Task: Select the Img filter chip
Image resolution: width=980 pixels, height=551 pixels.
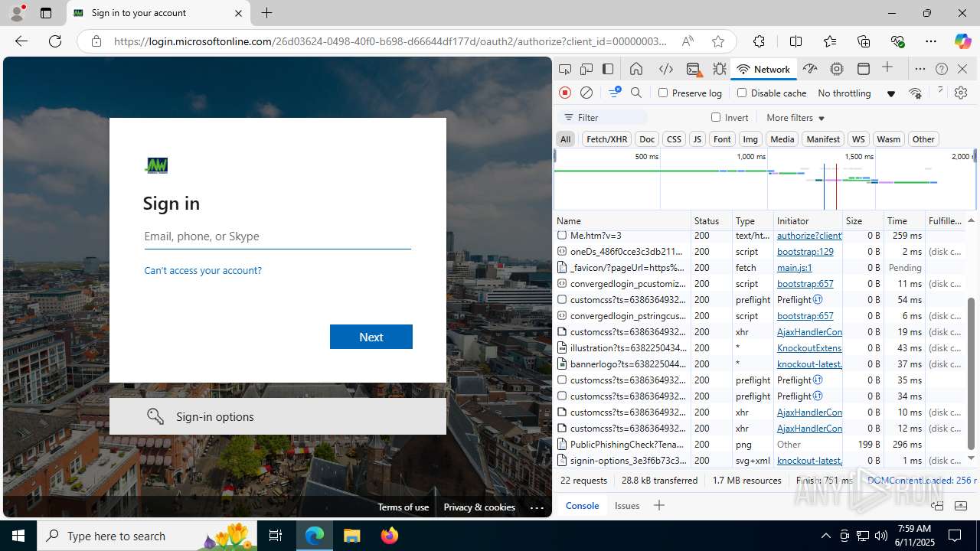Action: point(750,139)
